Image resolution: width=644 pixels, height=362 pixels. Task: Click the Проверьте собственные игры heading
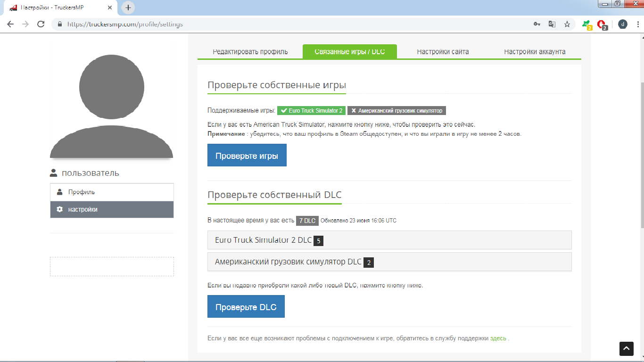(x=277, y=85)
